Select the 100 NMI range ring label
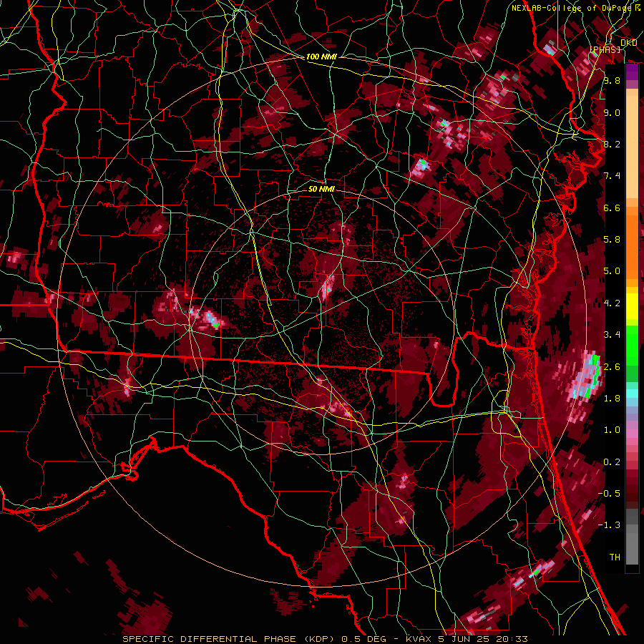Viewport: 644px width, 644px height. 321,57
